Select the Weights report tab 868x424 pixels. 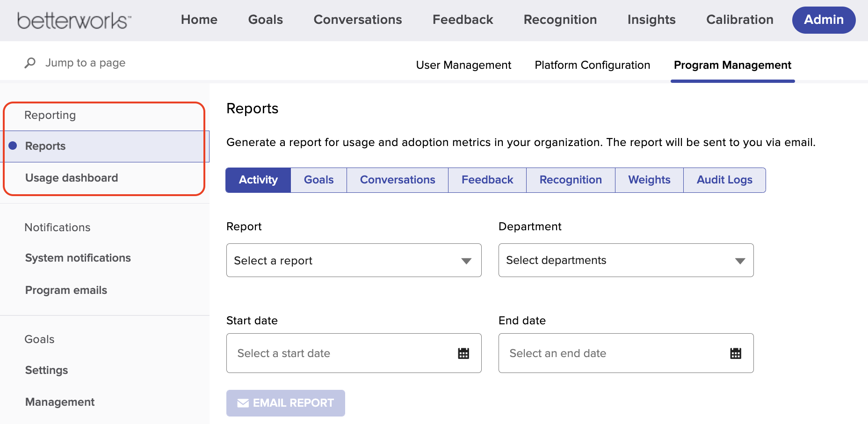(649, 180)
